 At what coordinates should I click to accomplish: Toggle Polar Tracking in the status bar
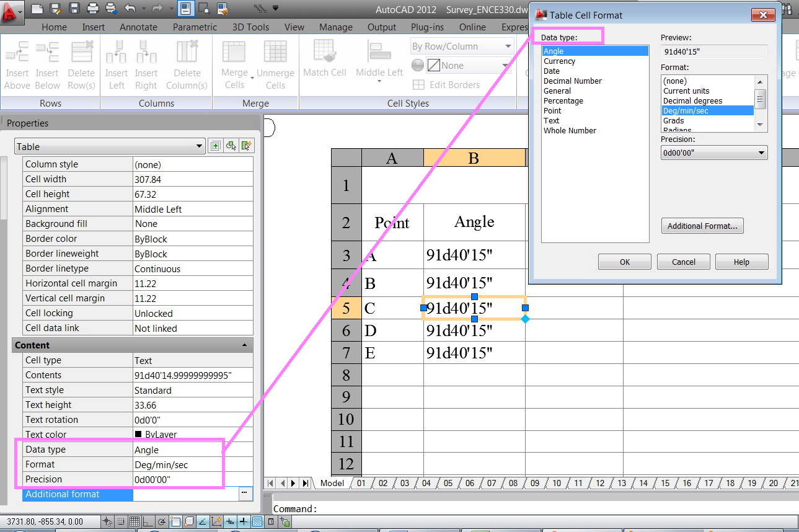[162, 521]
